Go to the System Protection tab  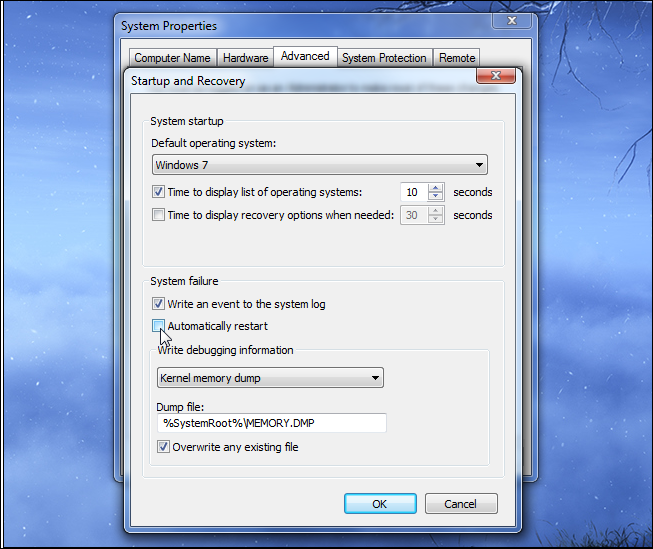click(384, 58)
